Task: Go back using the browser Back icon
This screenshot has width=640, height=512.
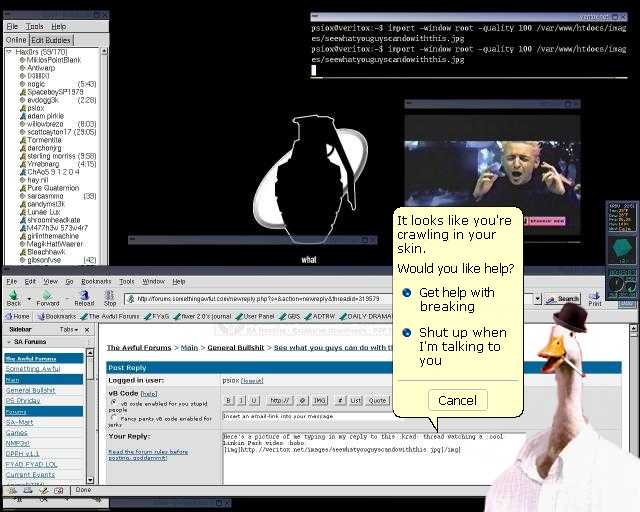Action: [x=13, y=296]
